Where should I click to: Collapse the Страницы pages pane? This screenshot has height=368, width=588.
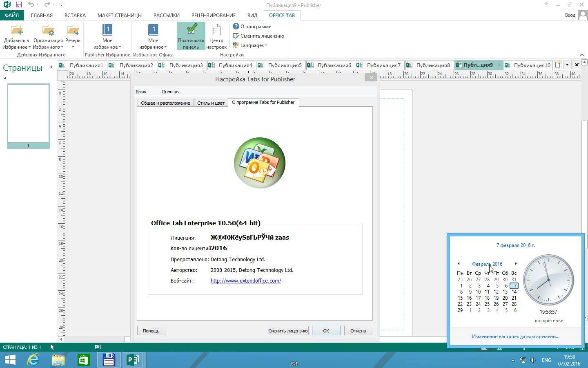[51, 67]
